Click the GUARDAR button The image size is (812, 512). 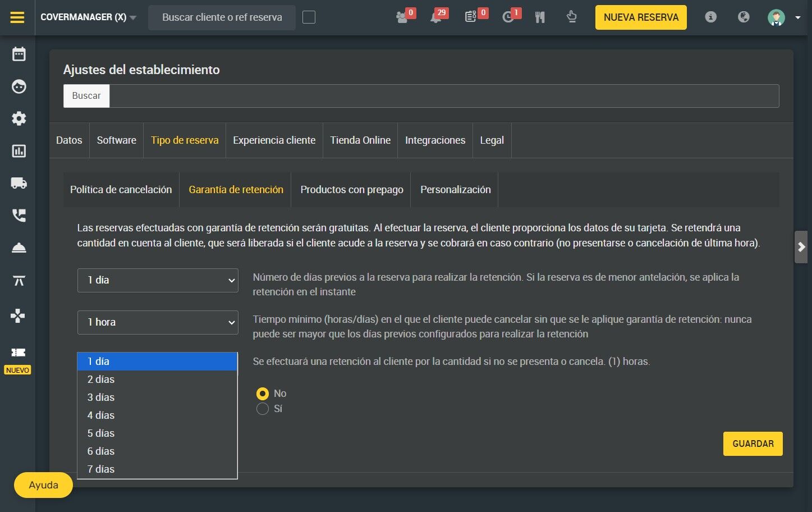tap(753, 444)
